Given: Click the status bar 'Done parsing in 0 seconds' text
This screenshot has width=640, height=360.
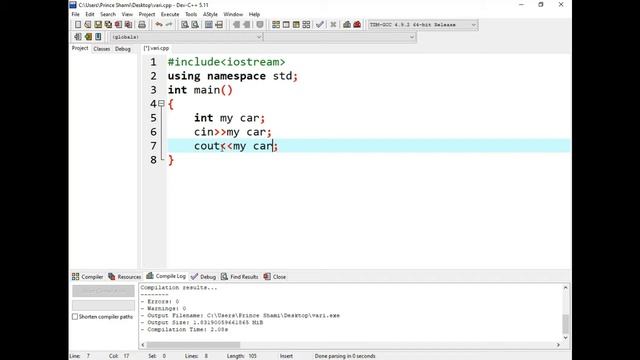Looking at the screenshot, I should 345,356.
